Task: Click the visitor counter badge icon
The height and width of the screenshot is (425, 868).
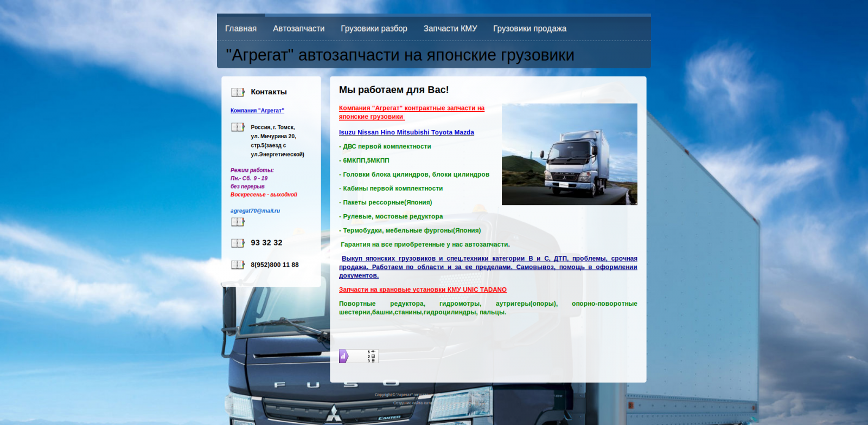Action: [359, 356]
